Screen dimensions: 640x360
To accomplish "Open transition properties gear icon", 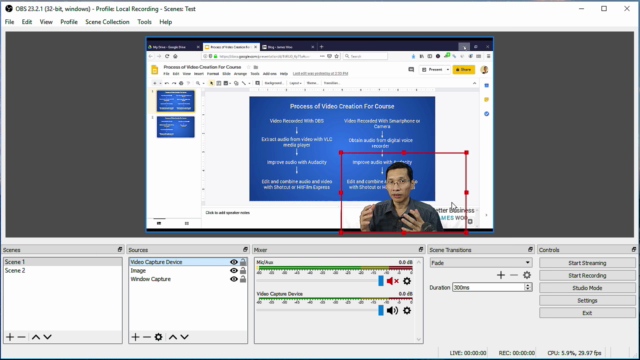I will [527, 275].
